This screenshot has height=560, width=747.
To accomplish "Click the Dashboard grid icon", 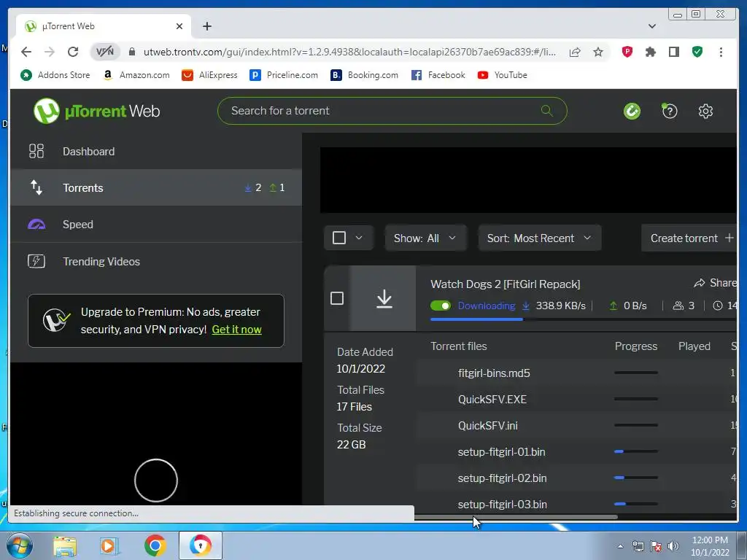I will (x=36, y=152).
